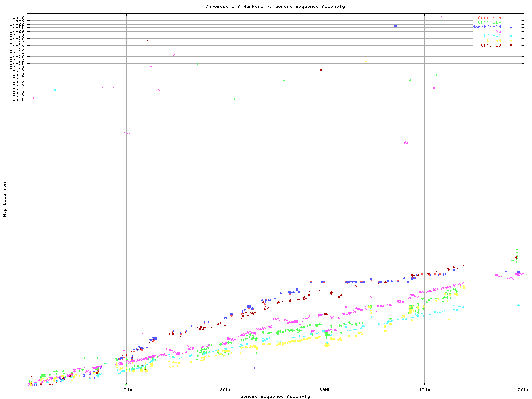Click the 10Mb tick label on X axis
This screenshot has height=399, width=532.
point(126,390)
